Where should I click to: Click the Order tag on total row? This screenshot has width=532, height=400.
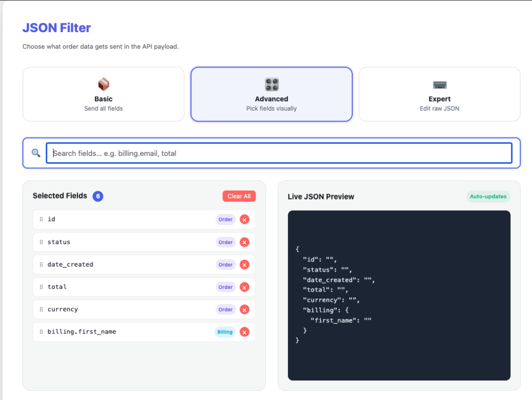225,287
